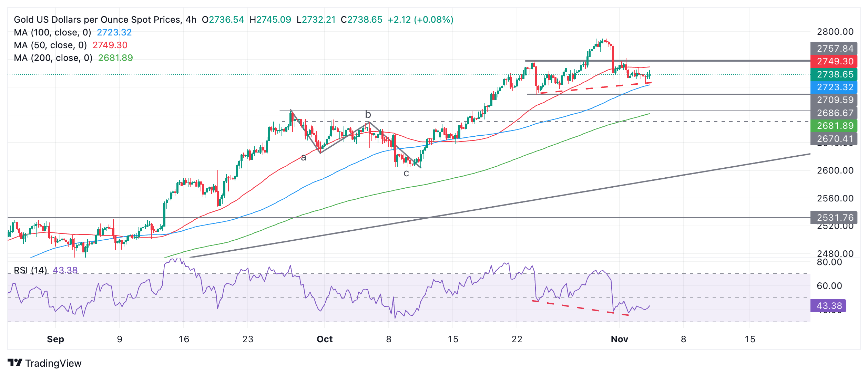Click the green 2681.89 price tag
The width and height of the screenshot is (868, 376).
pos(835,126)
